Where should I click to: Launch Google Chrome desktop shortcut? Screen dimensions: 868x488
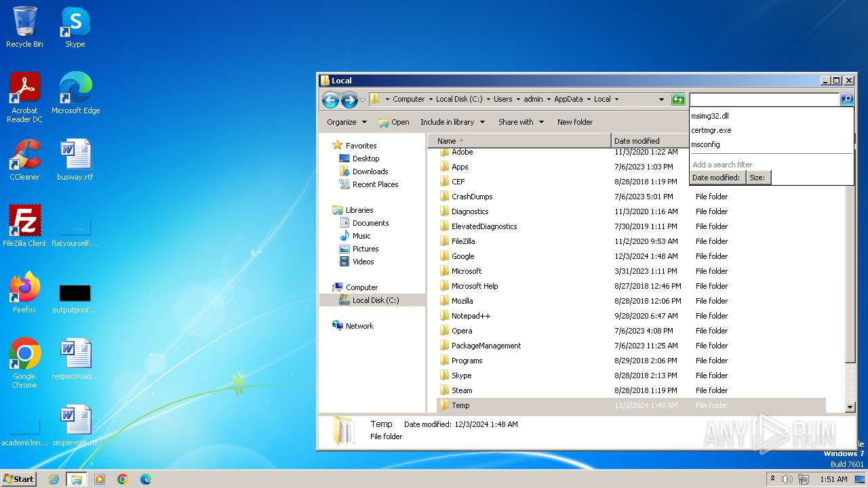click(24, 363)
